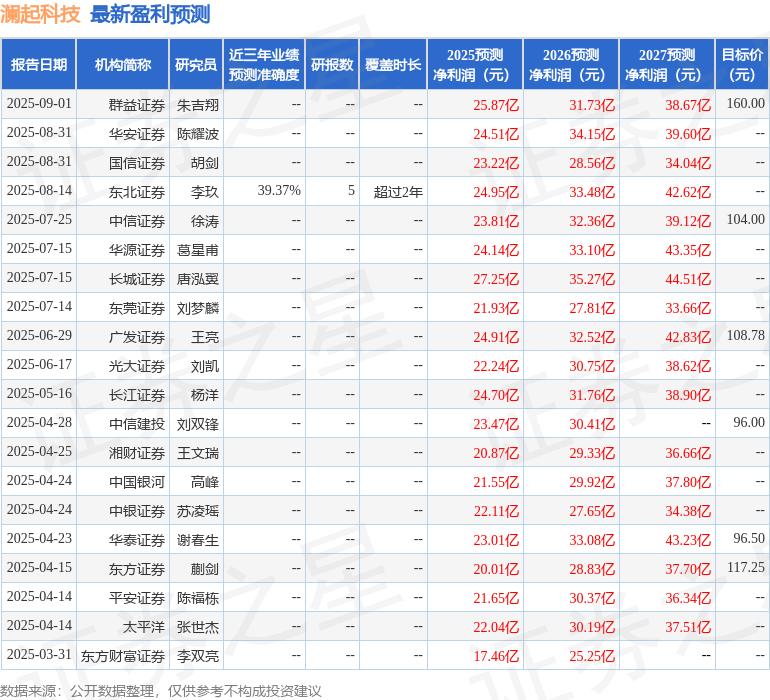770x700 pixels.
Task: Click the 澜起科技 stock name in title
Action: 41,15
